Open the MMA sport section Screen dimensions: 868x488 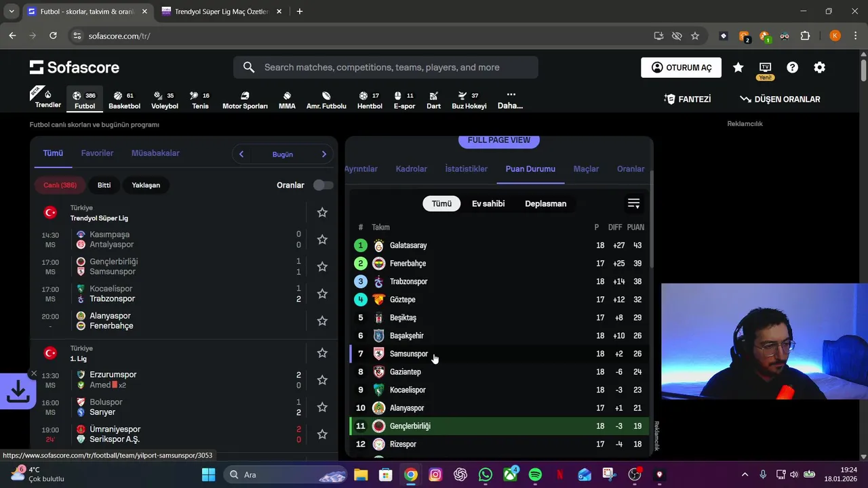click(287, 100)
